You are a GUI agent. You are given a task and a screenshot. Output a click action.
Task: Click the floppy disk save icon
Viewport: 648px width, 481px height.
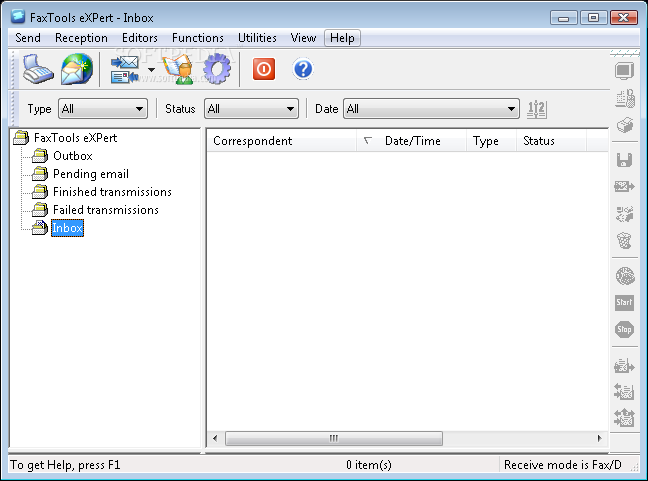624,160
